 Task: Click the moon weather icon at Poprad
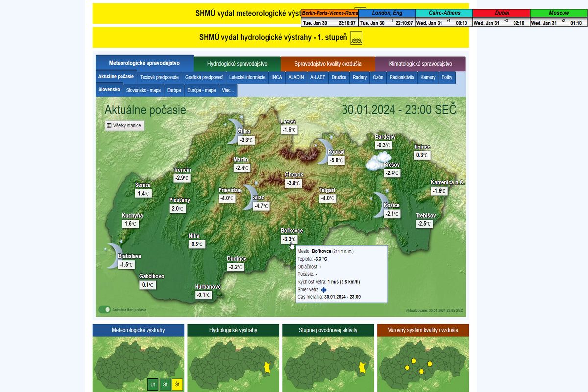coord(324,151)
